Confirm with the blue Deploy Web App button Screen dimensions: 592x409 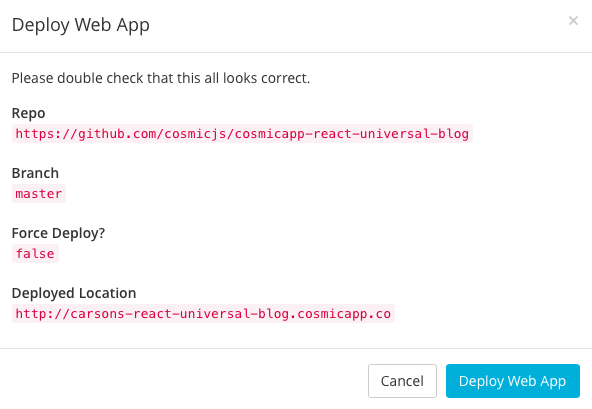[x=513, y=381]
